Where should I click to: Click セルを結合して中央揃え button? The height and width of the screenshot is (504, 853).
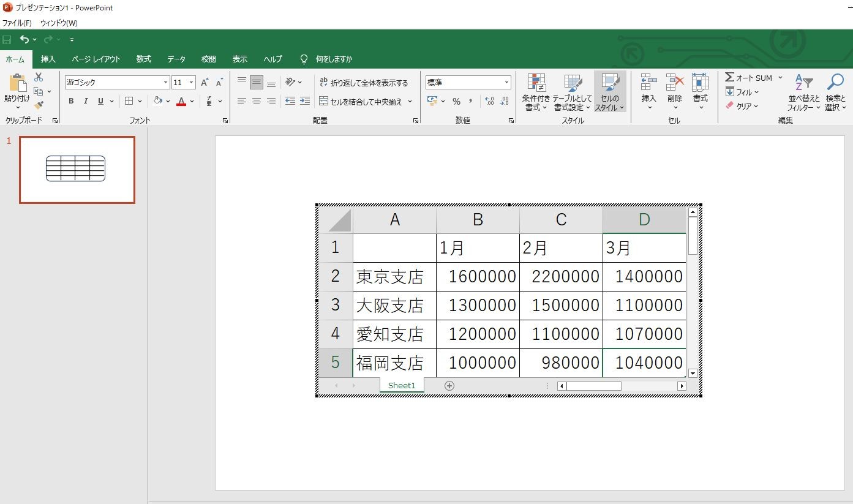click(x=361, y=102)
